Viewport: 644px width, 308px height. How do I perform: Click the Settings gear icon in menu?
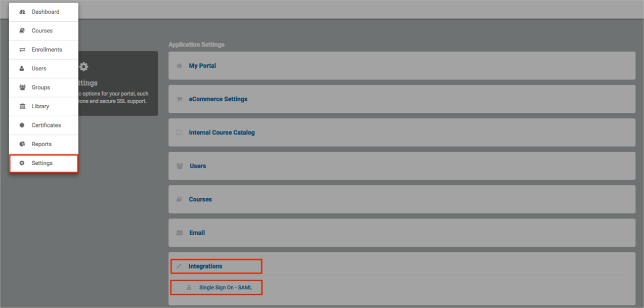click(x=22, y=163)
